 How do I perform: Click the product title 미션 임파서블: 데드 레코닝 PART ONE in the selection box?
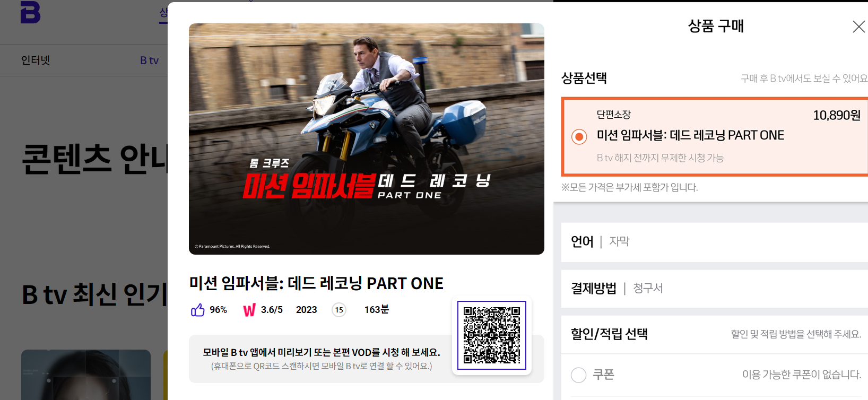point(690,135)
